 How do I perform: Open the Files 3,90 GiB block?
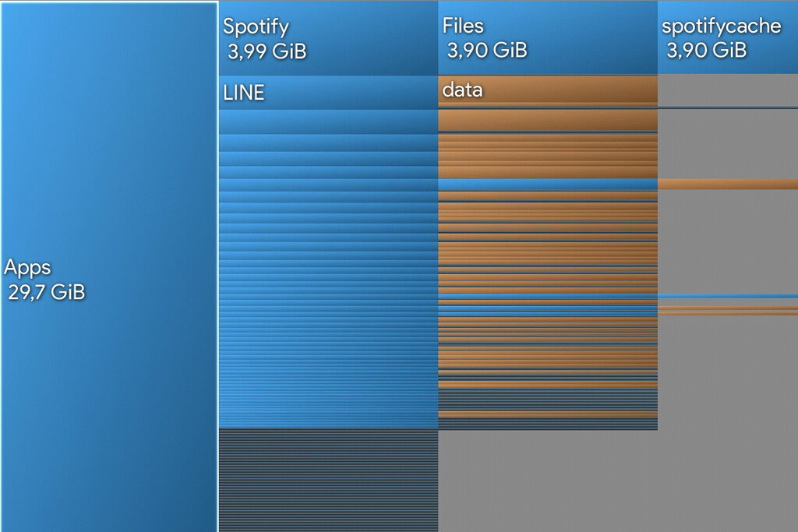click(x=547, y=39)
